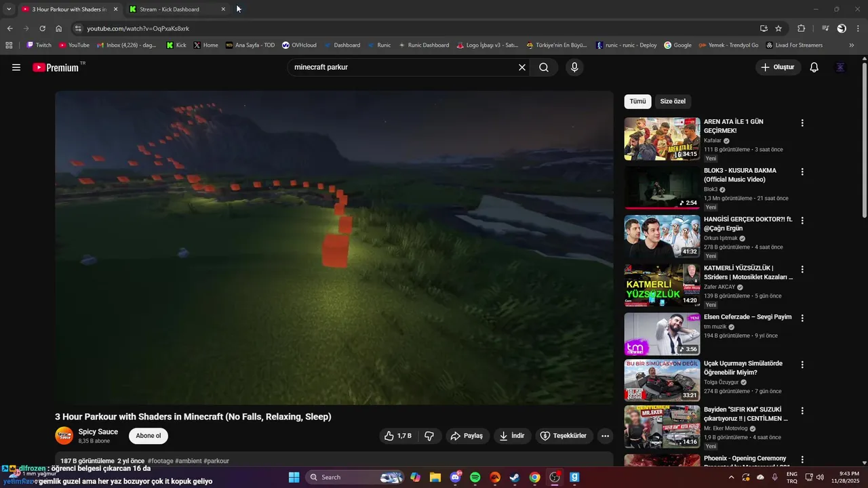Open more actions under the video
Image resolution: width=868 pixels, height=488 pixels.
click(x=606, y=436)
